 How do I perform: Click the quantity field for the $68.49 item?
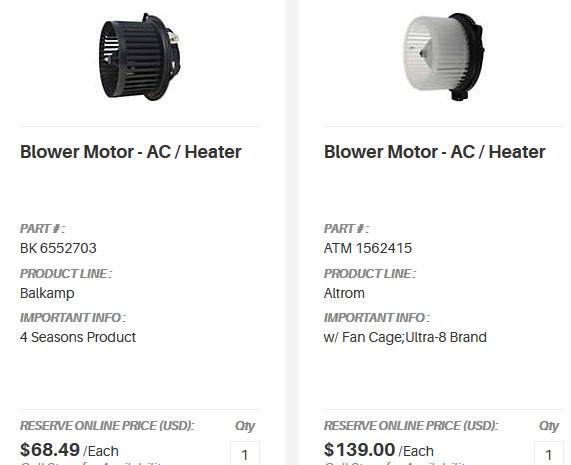click(245, 453)
